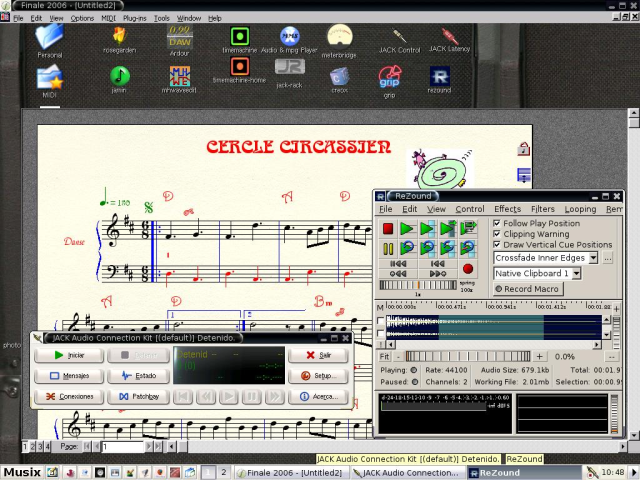640x480 pixels.
Task: Click the Iniciar button in JACK
Action: 68,355
